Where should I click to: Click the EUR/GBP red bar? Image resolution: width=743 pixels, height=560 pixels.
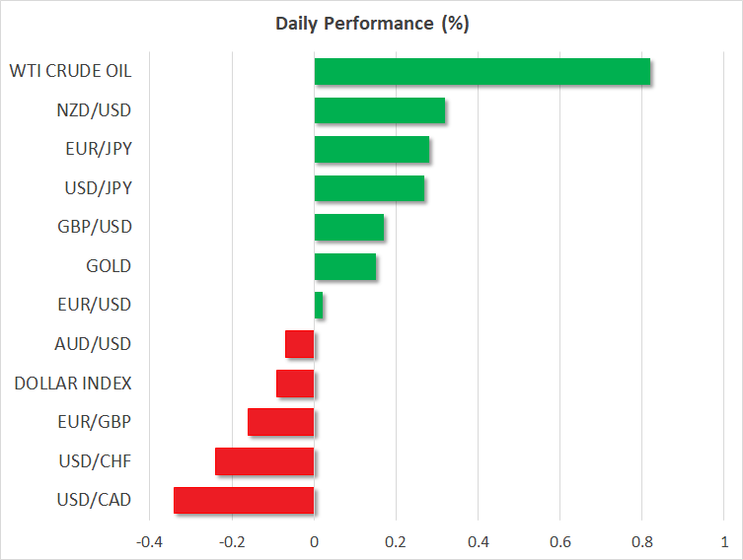(281, 422)
